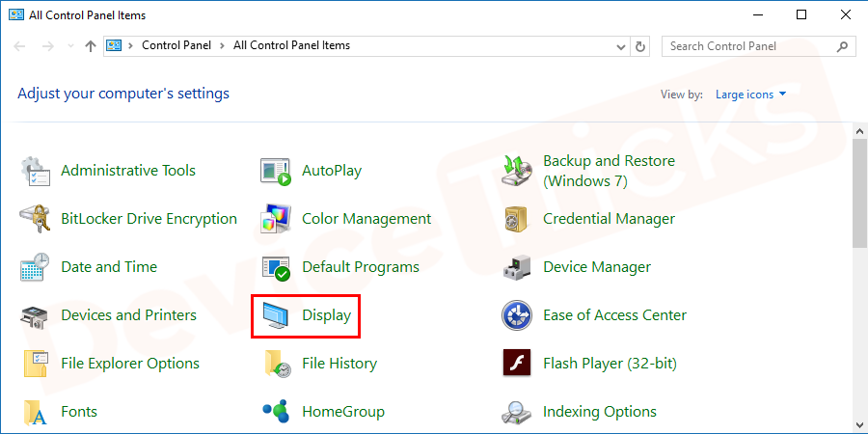Click the vertical scrollbar down arrow
Viewport: 868px width, 434px height.
point(859,421)
